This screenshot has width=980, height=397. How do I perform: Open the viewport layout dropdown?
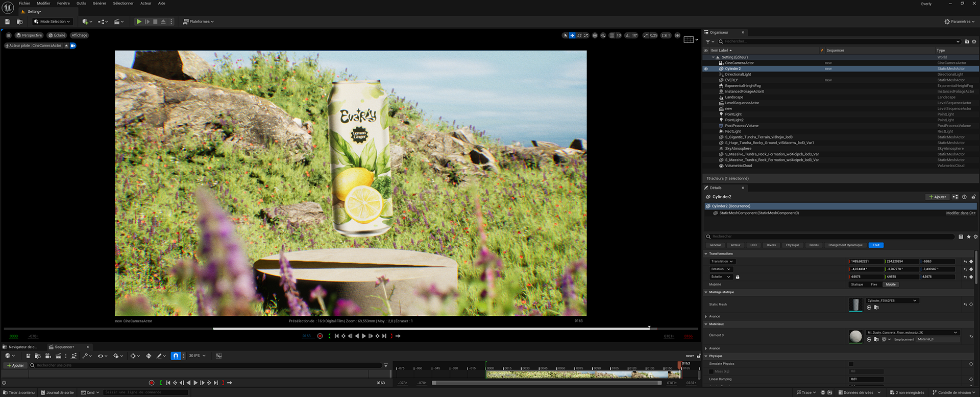point(691,39)
